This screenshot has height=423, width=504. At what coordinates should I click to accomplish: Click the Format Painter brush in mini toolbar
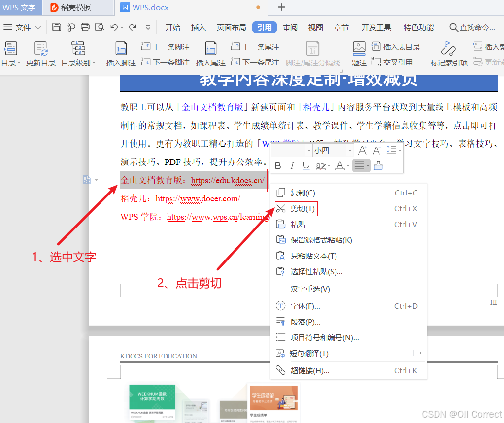[378, 166]
